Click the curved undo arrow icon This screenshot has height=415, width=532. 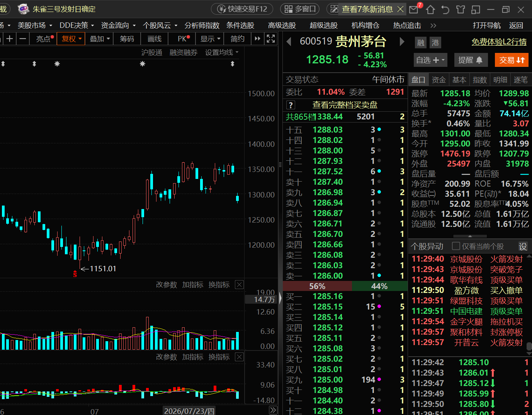coord(445,9)
